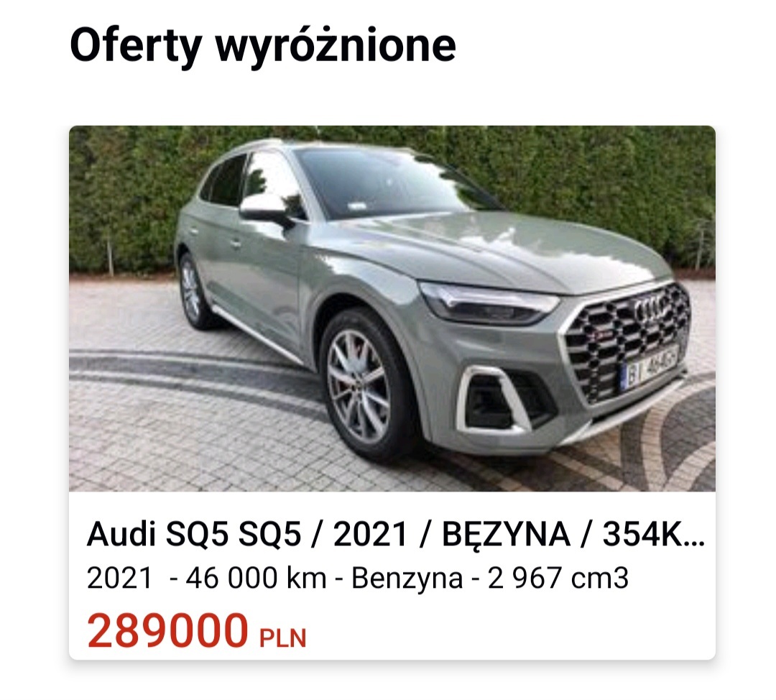The width and height of the screenshot is (776, 700).
Task: Click the "2021" year in details line
Action: (x=119, y=579)
